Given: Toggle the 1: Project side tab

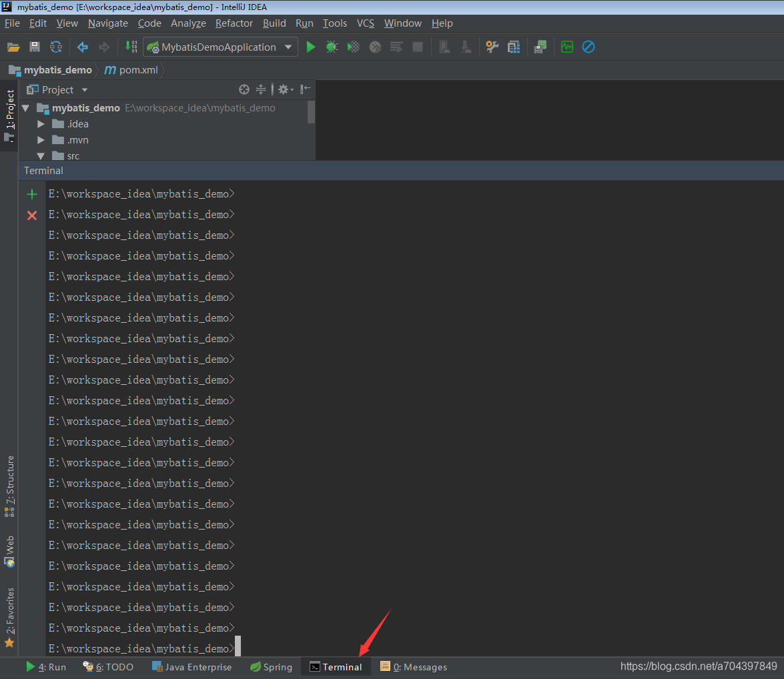Looking at the screenshot, I should pyautogui.click(x=9, y=115).
